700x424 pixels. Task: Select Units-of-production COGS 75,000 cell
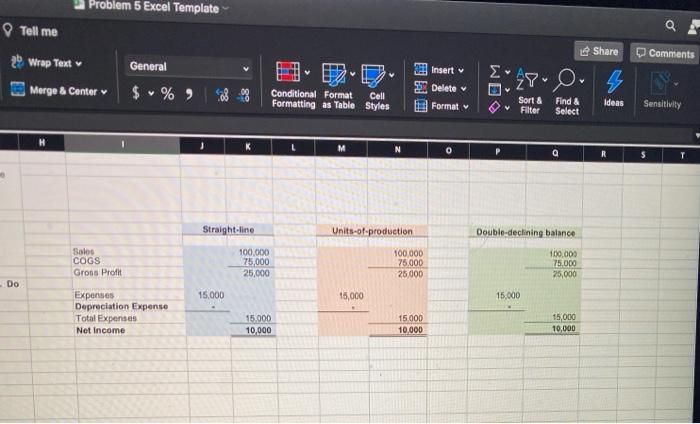(x=410, y=264)
